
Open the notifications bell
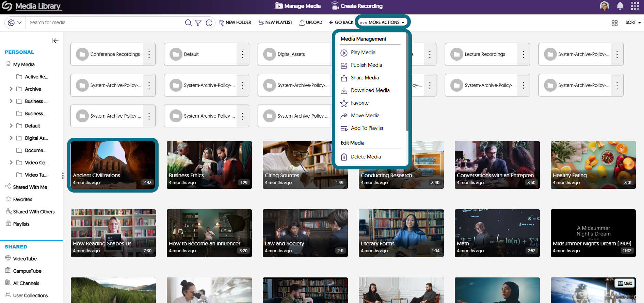point(620,6)
